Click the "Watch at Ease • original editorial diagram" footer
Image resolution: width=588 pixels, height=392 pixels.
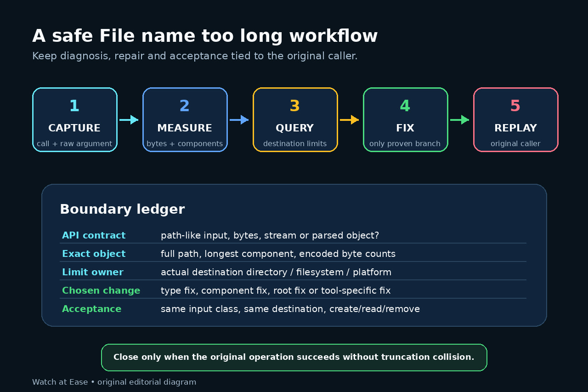pyautogui.click(x=114, y=382)
